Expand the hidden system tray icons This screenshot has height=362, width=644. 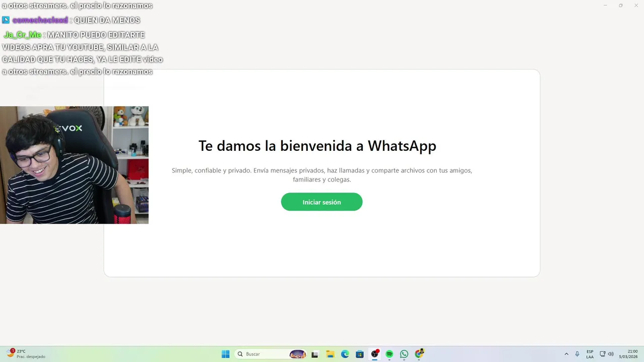coord(567,354)
